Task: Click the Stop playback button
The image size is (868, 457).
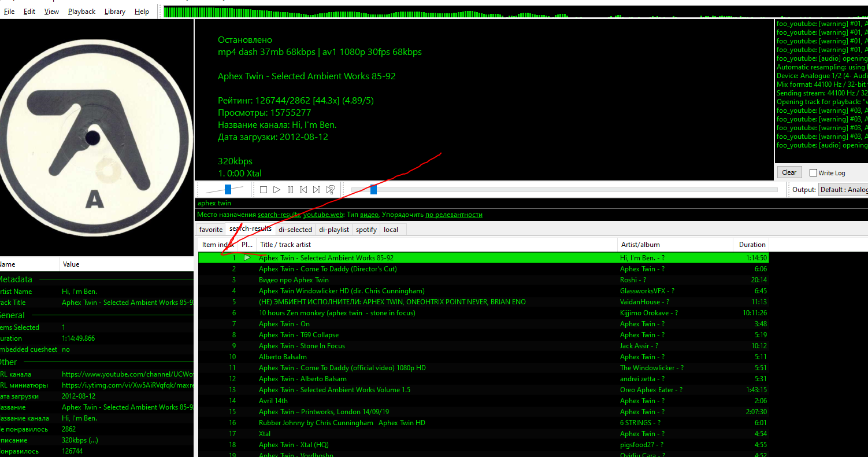Action: point(264,190)
